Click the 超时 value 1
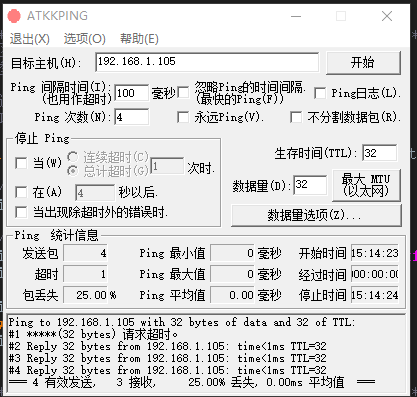The height and width of the screenshot is (397, 417). pos(86,274)
